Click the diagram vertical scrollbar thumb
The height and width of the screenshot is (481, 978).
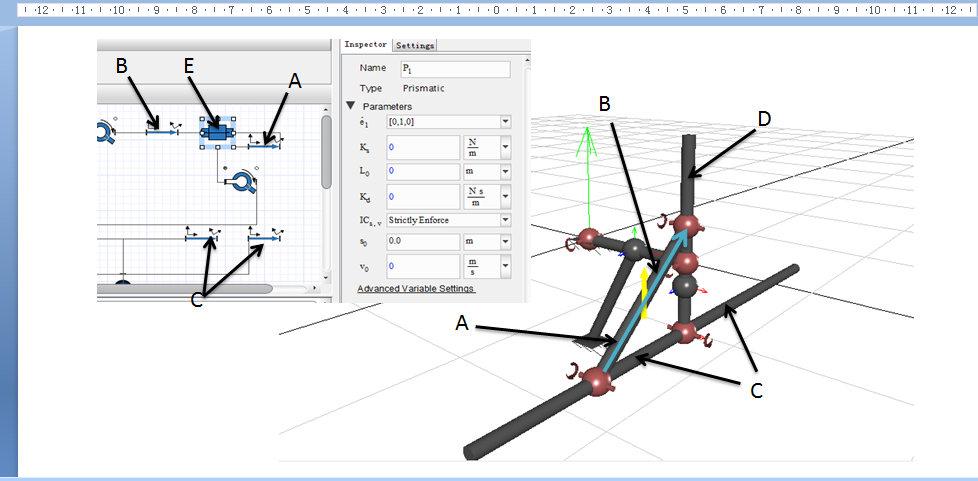click(326, 152)
